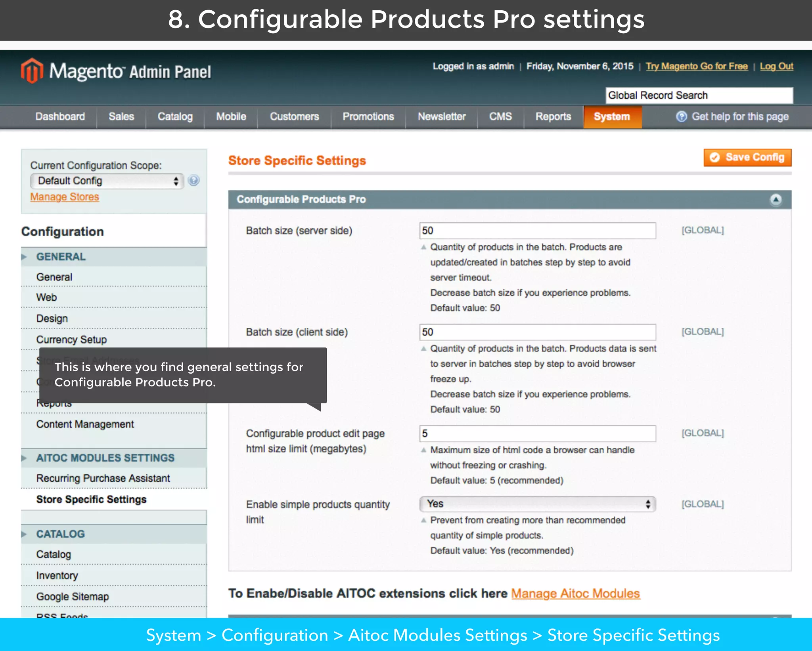Select Google Sitemap in sidebar
The image size is (812, 651).
click(x=114, y=596)
